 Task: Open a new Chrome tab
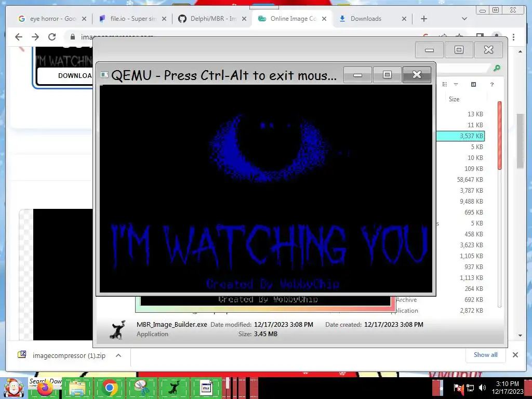click(x=424, y=19)
